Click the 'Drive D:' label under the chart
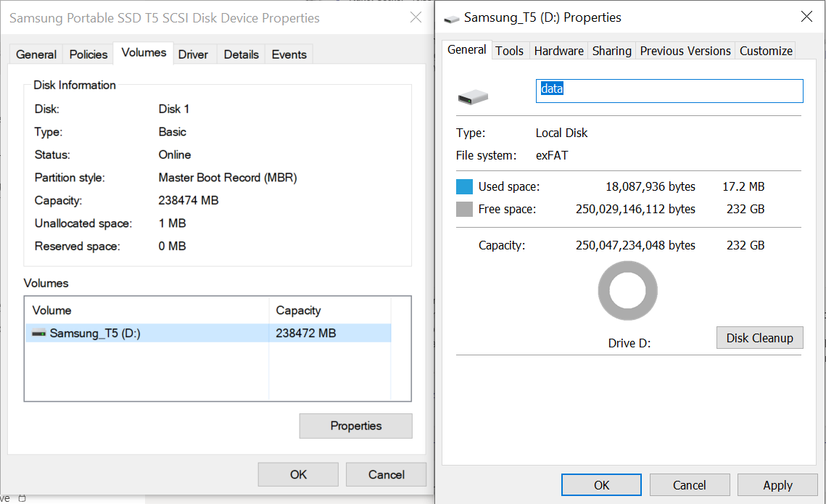Image resolution: width=826 pixels, height=504 pixels. 629,343
